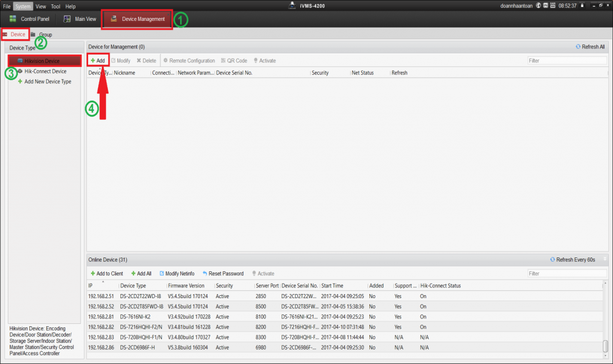Switch to the Main View tab

point(80,19)
